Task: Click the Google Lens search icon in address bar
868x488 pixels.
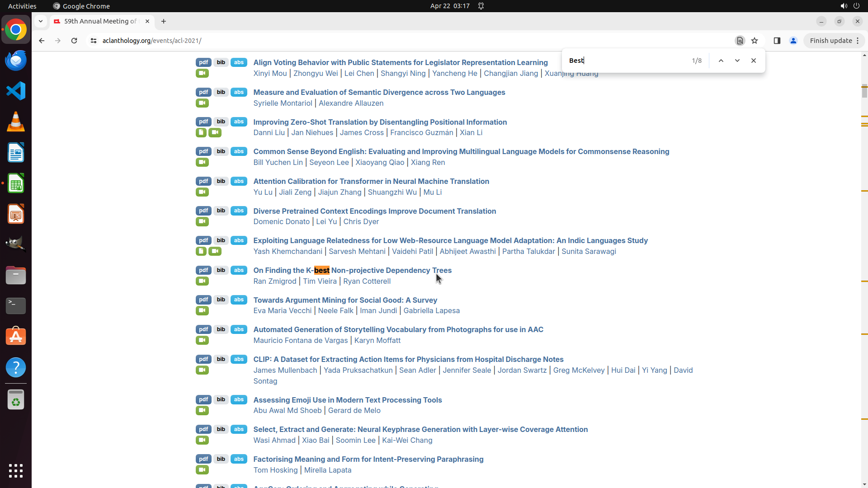Action: click(x=740, y=41)
